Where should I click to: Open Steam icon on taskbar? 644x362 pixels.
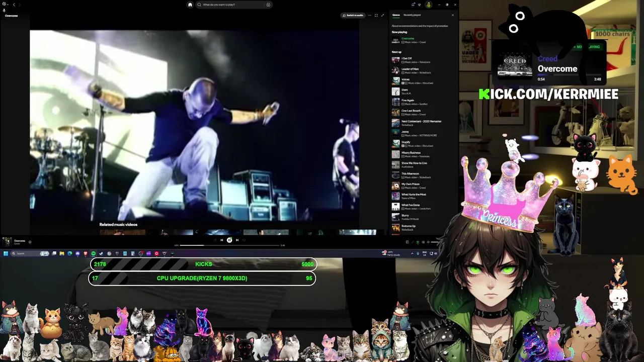(101, 253)
